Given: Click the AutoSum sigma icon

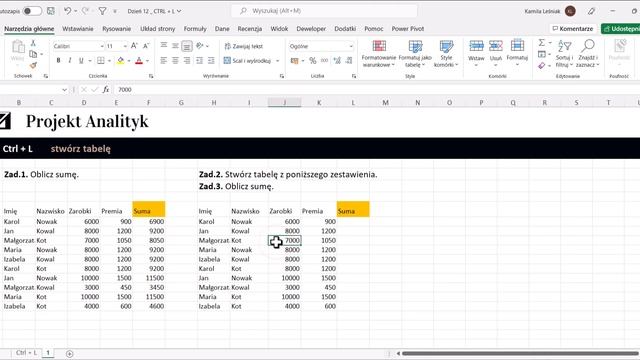Looking at the screenshot, I should (x=542, y=42).
